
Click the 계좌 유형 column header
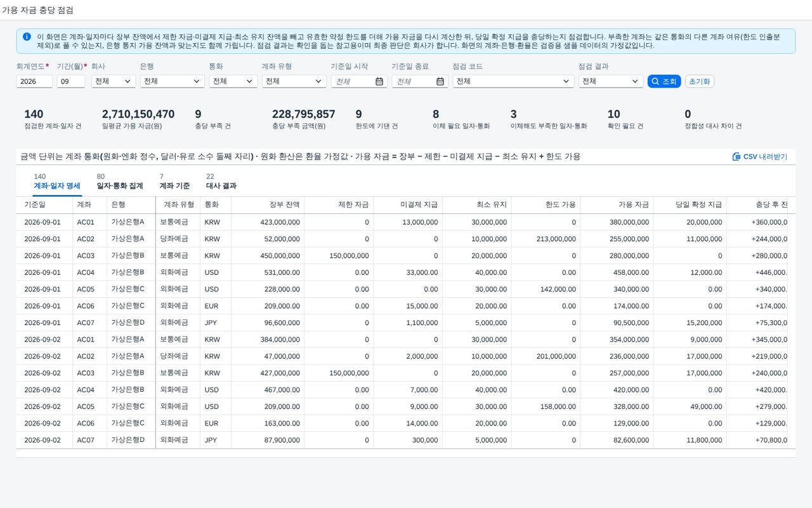coord(178,205)
